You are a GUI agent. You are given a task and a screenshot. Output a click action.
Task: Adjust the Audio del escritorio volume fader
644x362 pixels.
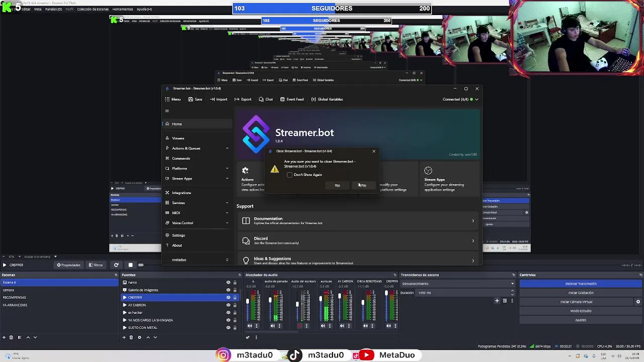[297, 304]
